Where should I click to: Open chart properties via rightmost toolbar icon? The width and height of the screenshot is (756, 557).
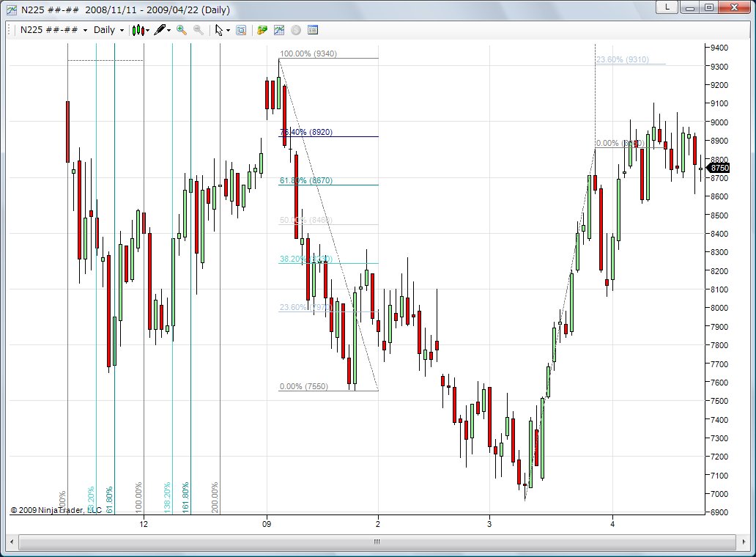coord(313,30)
